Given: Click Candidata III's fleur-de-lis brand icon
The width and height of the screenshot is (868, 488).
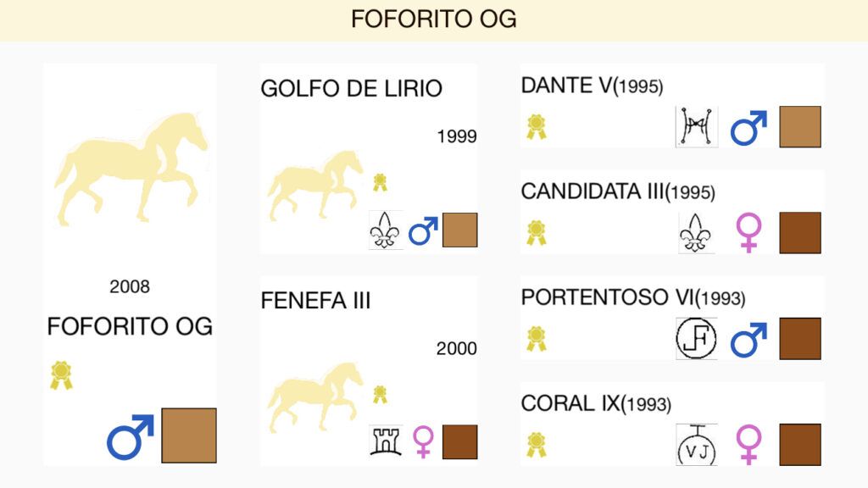Looking at the screenshot, I should point(697,233).
